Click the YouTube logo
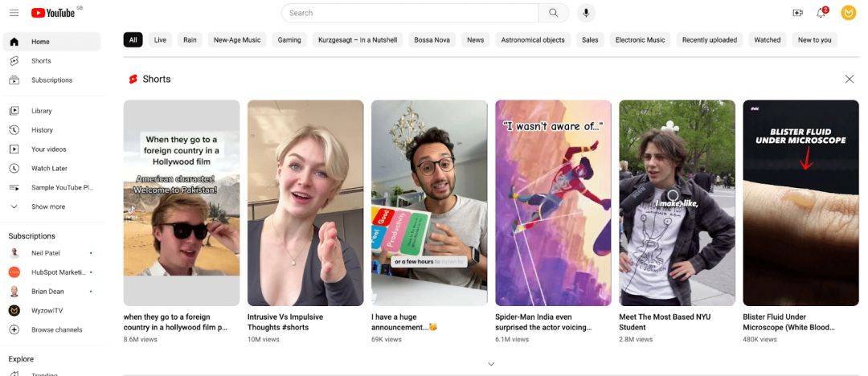 [x=53, y=13]
